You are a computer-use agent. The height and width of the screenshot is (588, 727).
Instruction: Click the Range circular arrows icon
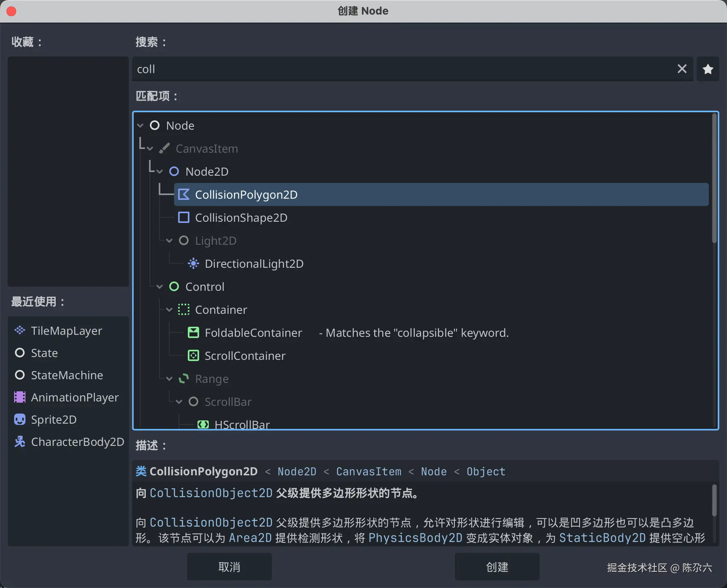[x=184, y=379]
